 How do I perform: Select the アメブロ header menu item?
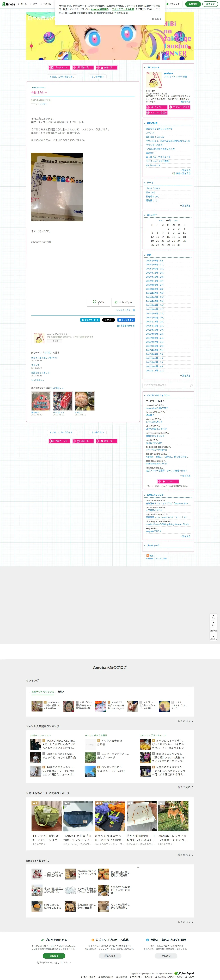tap(46, 4)
